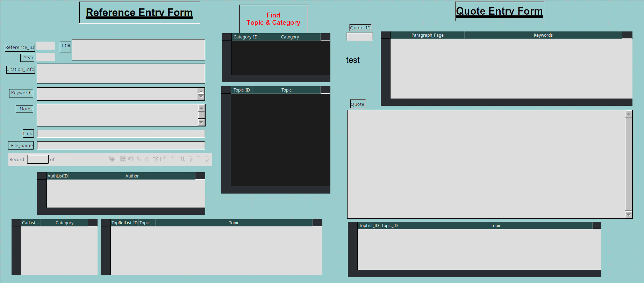Click the New Record icon in navigation bar

pyautogui.click(x=112, y=159)
